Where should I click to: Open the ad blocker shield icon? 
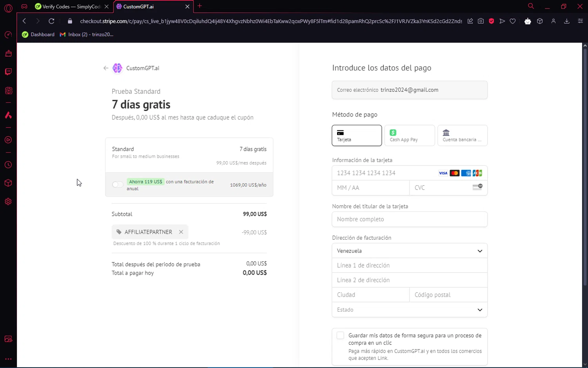pyautogui.click(x=491, y=21)
